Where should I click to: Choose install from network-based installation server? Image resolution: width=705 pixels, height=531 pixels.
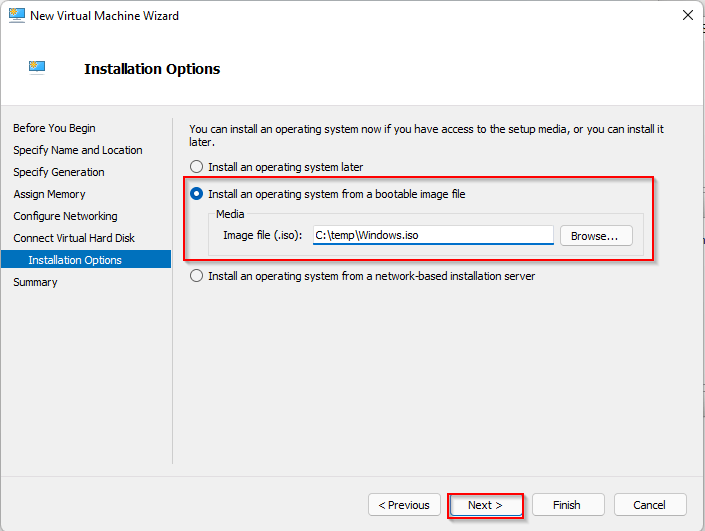[197, 276]
